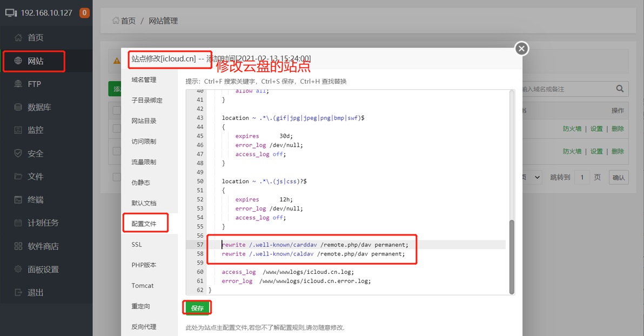Click the 跳转到 page number field
This screenshot has height=336, width=644.
[582, 177]
